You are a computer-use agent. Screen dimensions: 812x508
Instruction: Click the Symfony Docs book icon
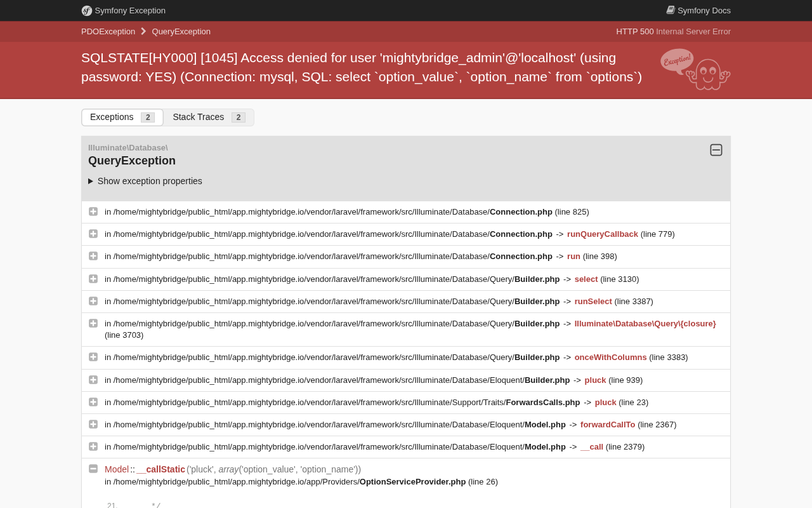(x=671, y=10)
